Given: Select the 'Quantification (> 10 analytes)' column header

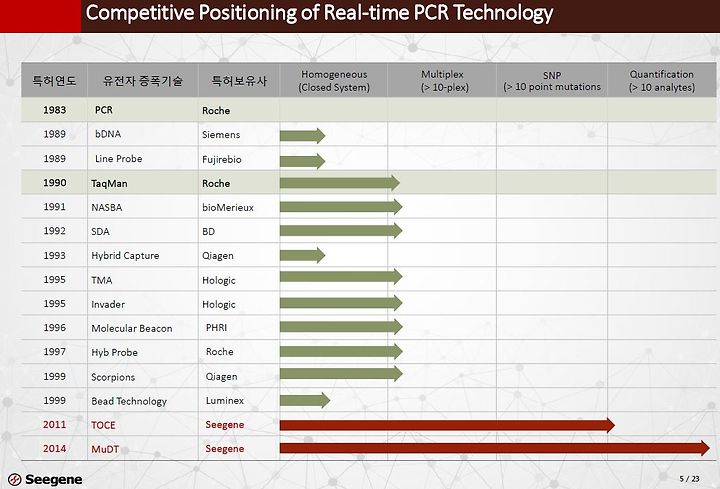Looking at the screenshot, I should pyautogui.click(x=662, y=80).
